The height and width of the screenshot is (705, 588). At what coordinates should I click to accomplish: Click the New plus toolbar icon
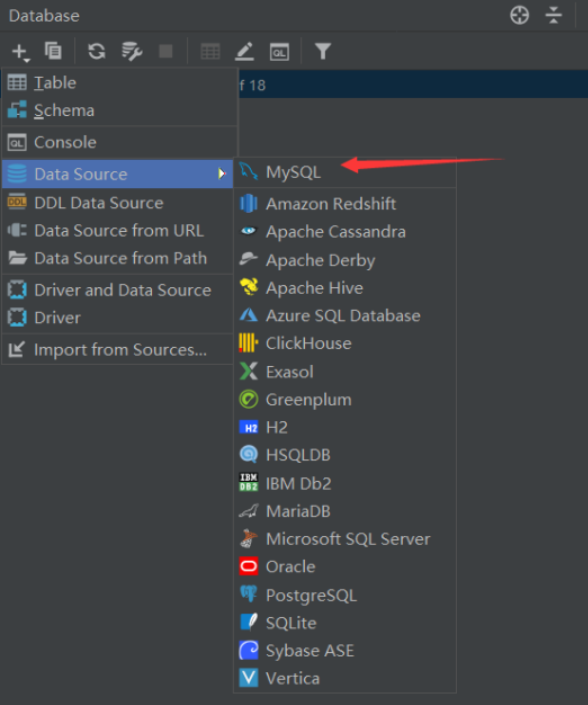pyautogui.click(x=18, y=51)
